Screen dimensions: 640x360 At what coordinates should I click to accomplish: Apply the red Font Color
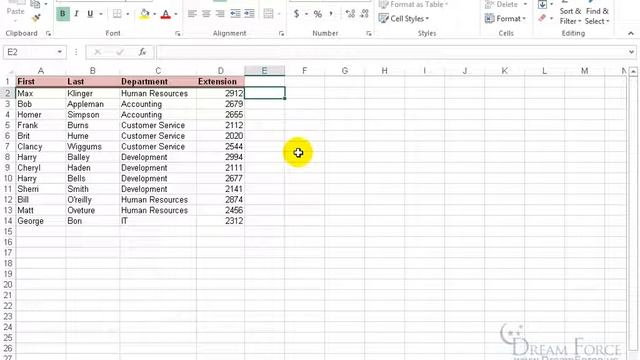(166, 14)
